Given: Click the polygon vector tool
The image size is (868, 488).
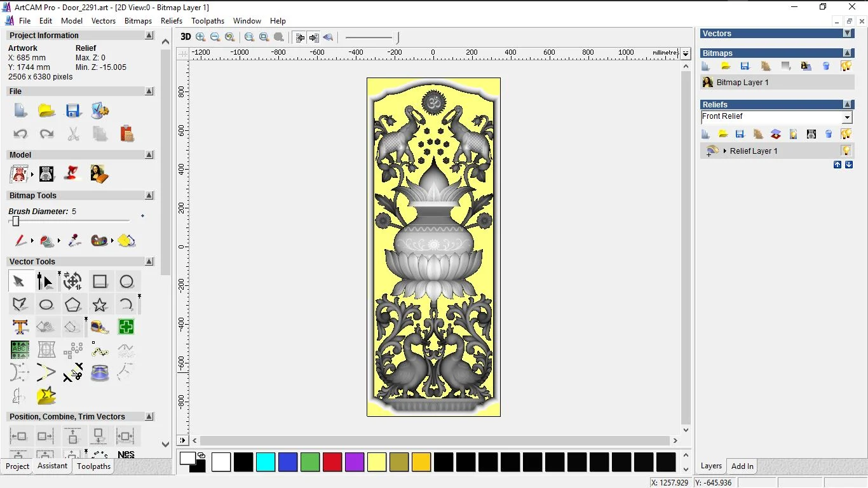Looking at the screenshot, I should pyautogui.click(x=73, y=305).
